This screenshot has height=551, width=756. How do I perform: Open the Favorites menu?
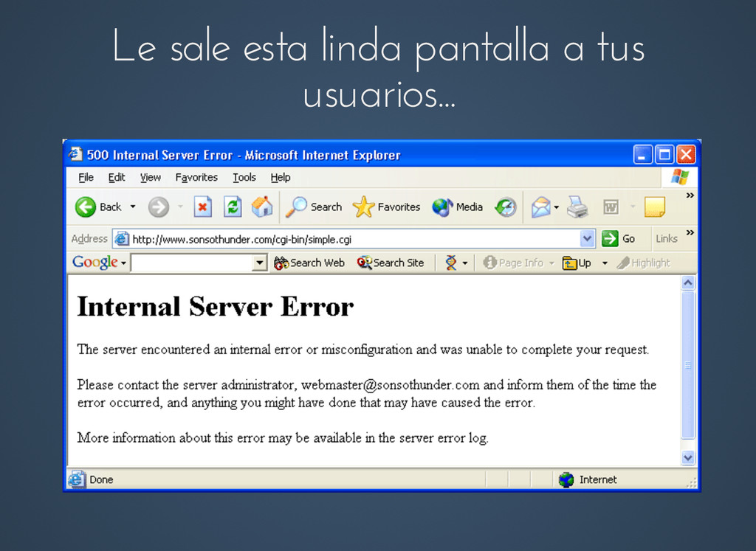tap(196, 177)
